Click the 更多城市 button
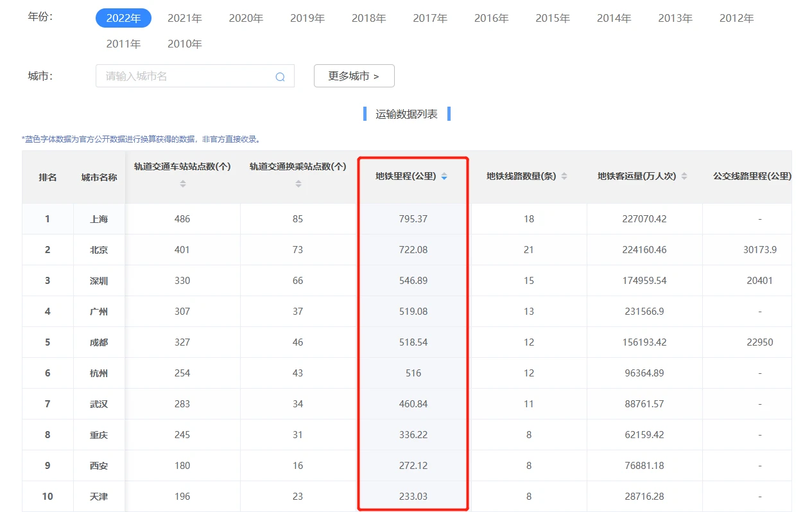 tap(354, 76)
